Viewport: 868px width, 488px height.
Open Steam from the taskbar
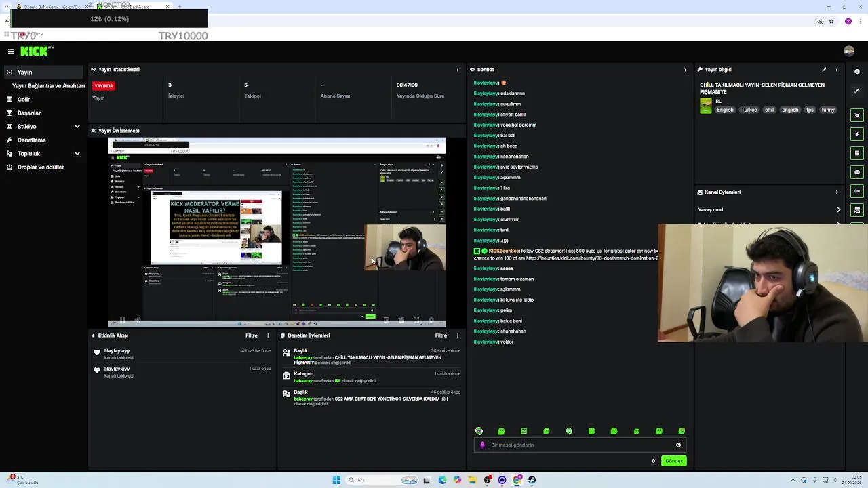(x=532, y=480)
